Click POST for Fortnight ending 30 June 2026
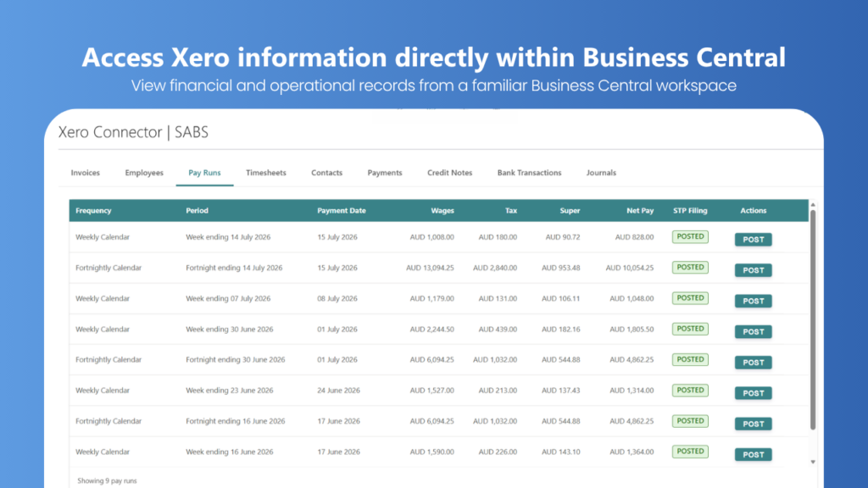This screenshot has width=868, height=488. pyautogui.click(x=753, y=363)
